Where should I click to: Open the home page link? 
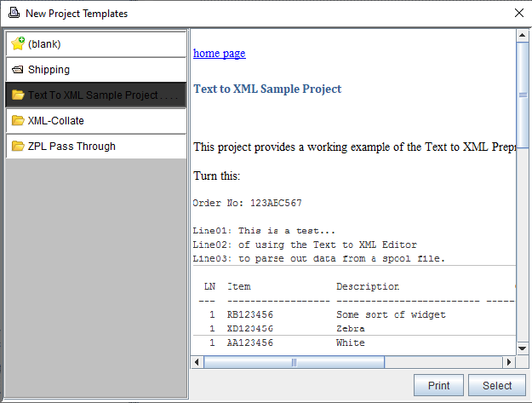(x=219, y=54)
